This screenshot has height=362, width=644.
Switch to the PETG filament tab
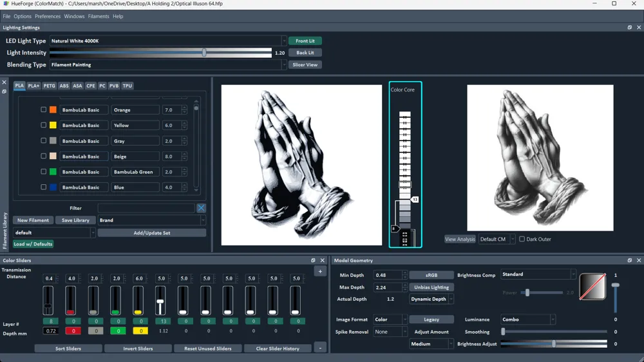(50, 86)
